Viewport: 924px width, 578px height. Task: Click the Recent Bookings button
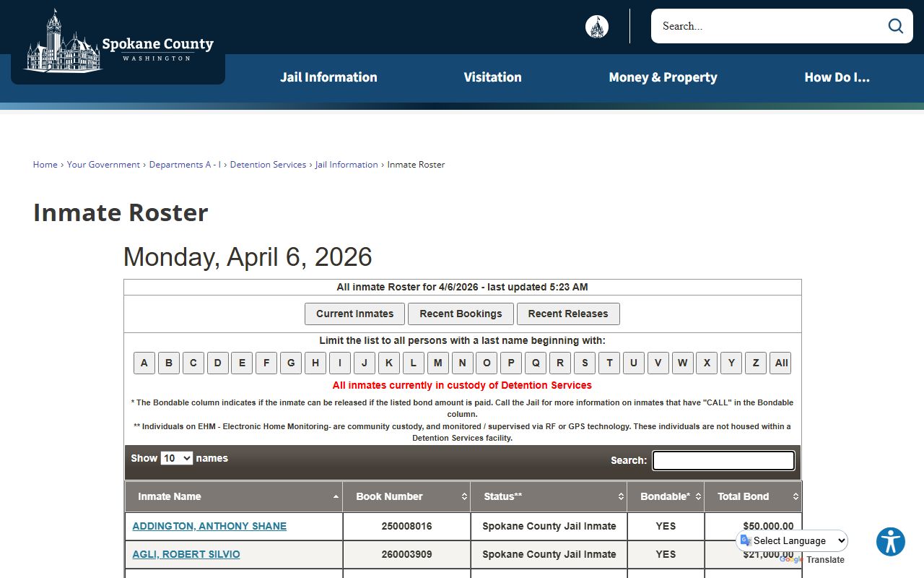[x=461, y=314]
